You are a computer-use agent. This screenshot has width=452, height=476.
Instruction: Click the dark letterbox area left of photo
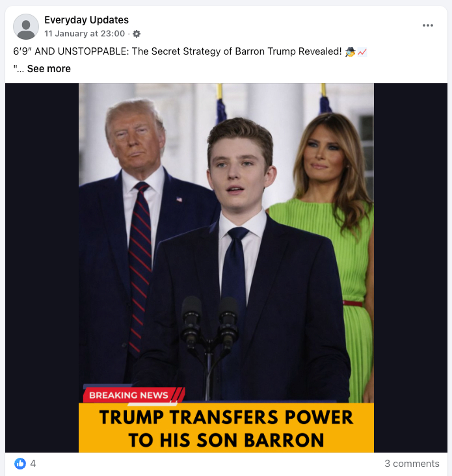(42, 268)
